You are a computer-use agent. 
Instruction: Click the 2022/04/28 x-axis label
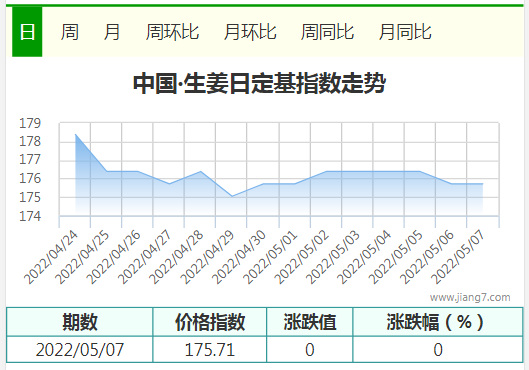click(176, 257)
